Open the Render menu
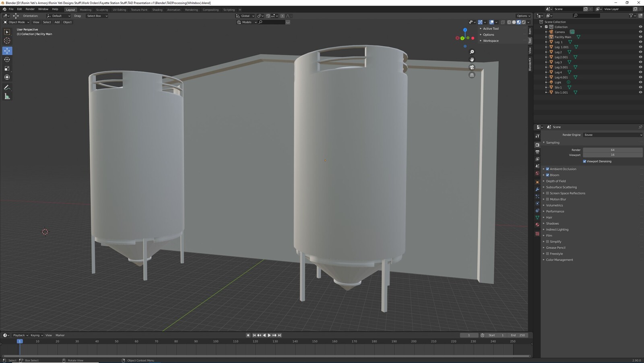The image size is (644, 363). (x=30, y=9)
